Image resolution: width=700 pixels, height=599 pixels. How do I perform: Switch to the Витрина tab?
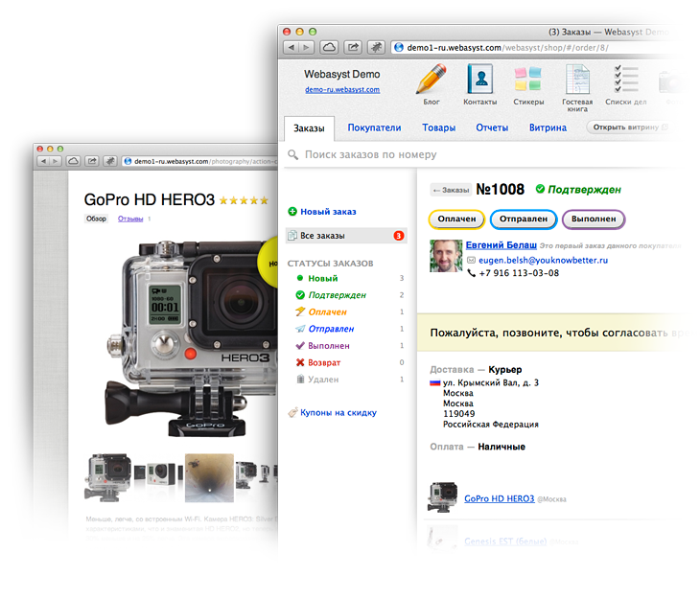[548, 127]
